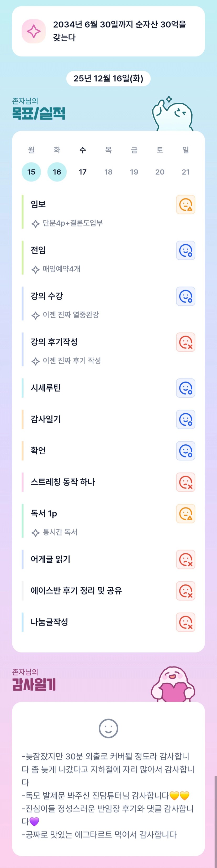The width and height of the screenshot is (217, 868).
Task: Tap the smiley mood icon in 감사일기
Action: [108, 728]
